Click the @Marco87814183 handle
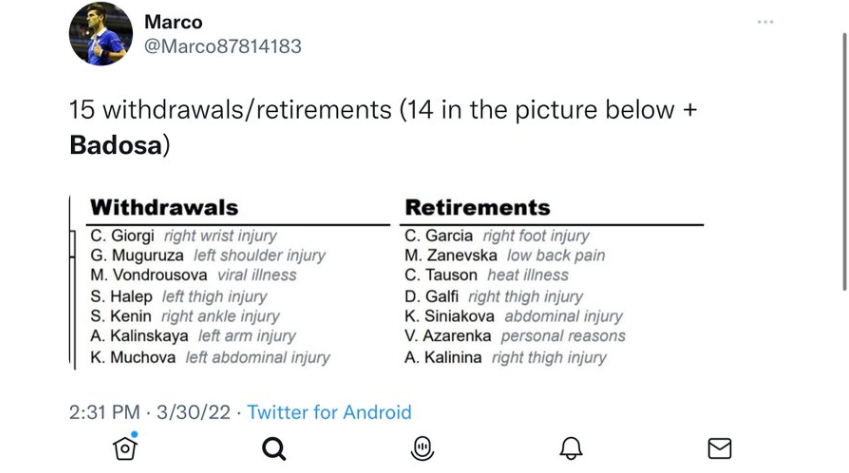 click(x=222, y=47)
